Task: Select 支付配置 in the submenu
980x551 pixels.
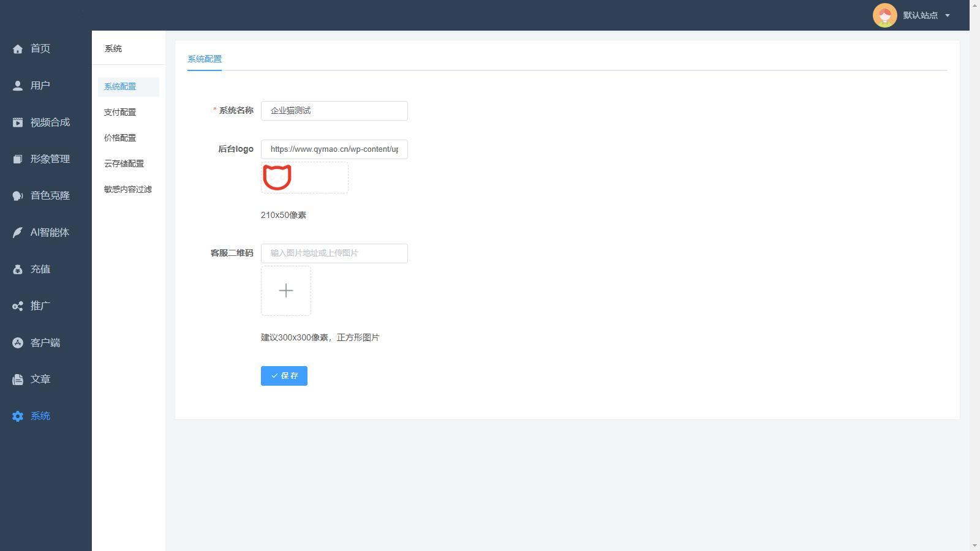Action: click(121, 112)
